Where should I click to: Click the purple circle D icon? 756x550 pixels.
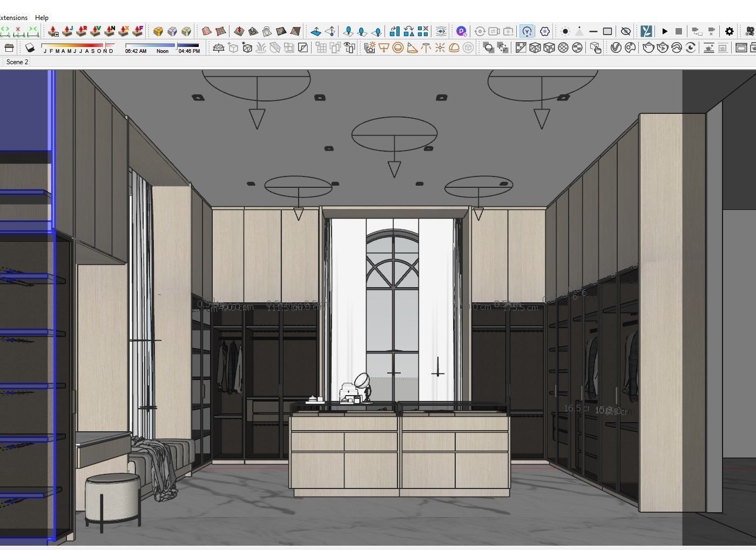tap(461, 31)
